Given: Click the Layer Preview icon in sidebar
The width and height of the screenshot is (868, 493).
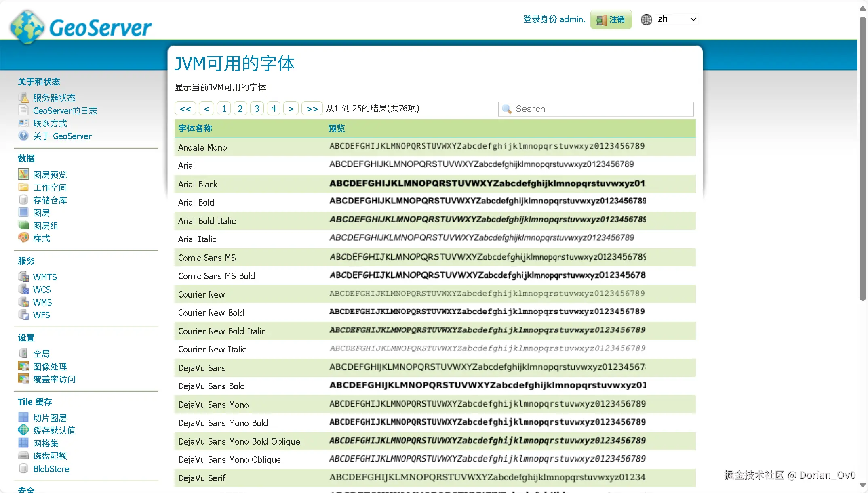Looking at the screenshot, I should coord(23,174).
